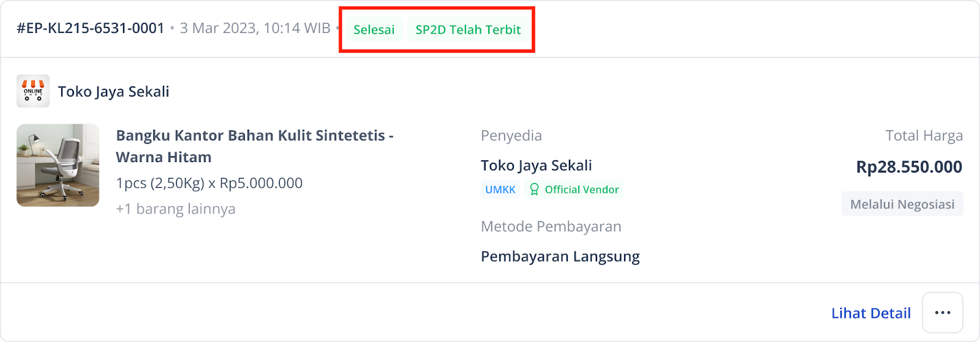Select the Rp28.550.000 total price

point(909,167)
